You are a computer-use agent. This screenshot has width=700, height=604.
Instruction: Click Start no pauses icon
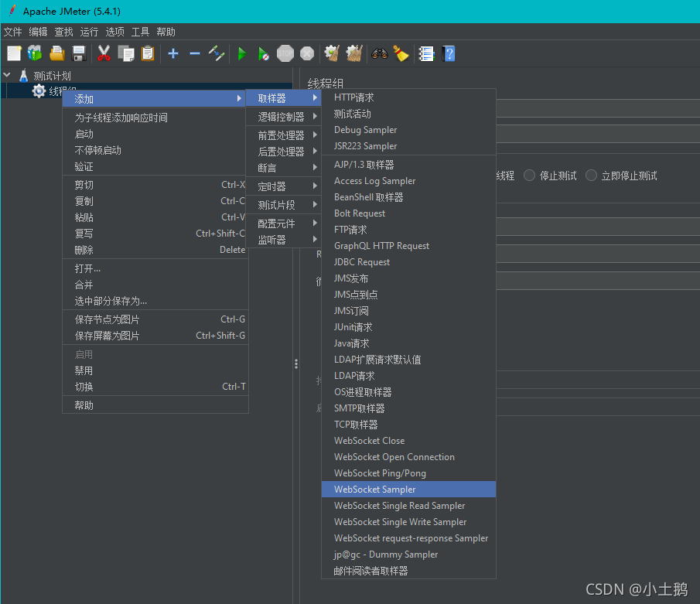pyautogui.click(x=263, y=54)
